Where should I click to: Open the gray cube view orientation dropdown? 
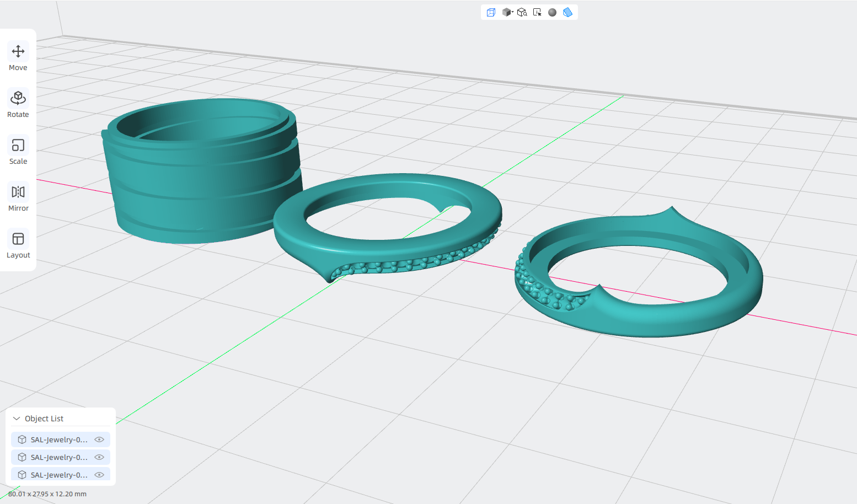508,12
